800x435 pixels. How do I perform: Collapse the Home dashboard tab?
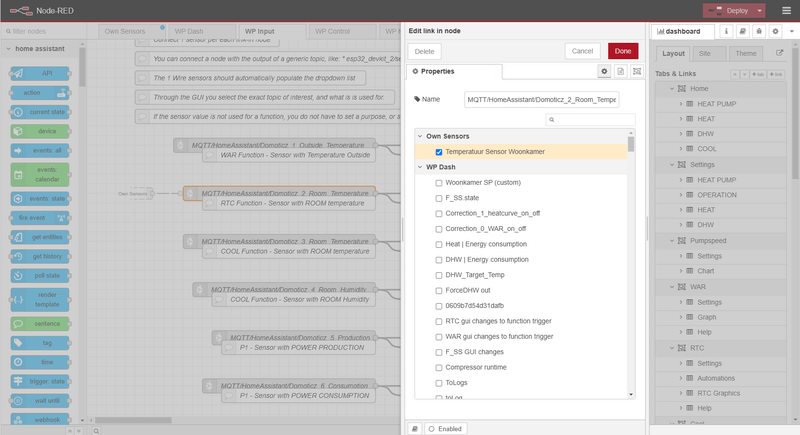point(672,89)
